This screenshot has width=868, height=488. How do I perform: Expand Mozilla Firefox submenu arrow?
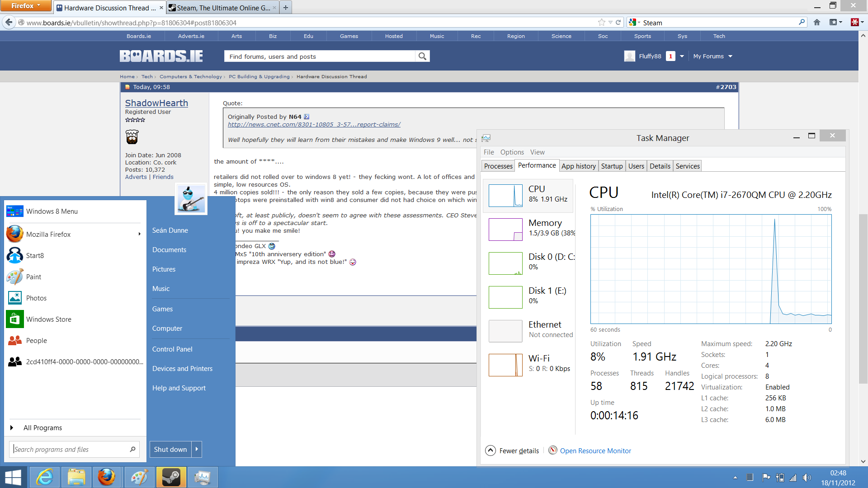[x=139, y=234]
